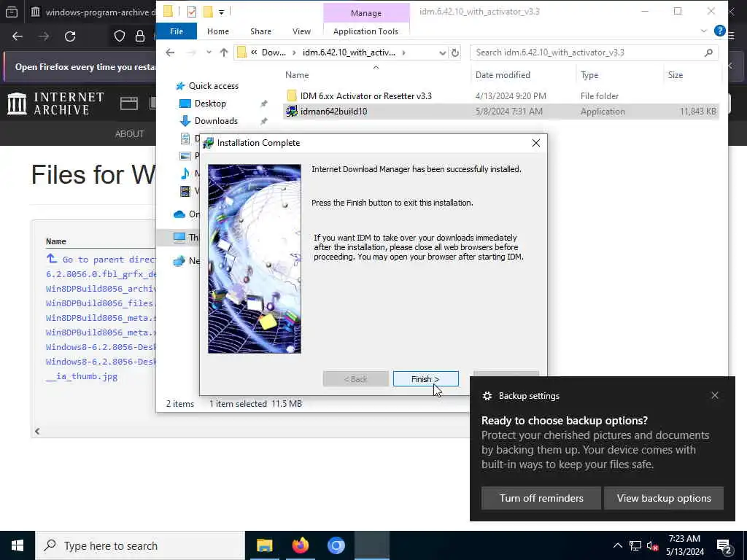Image resolution: width=747 pixels, height=560 pixels.
Task: Click the Firefox tab list icon
Action: [x=12, y=12]
